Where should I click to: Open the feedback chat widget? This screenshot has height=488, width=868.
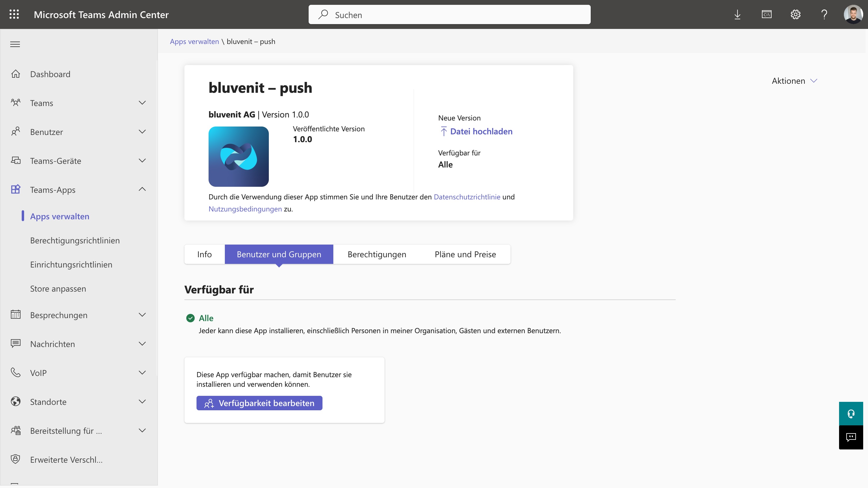pos(851,437)
